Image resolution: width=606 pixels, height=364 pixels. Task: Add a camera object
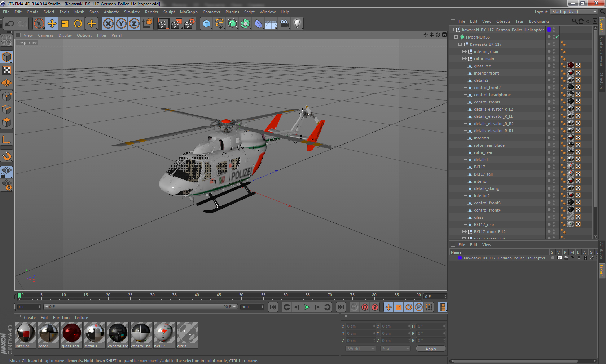click(x=284, y=24)
